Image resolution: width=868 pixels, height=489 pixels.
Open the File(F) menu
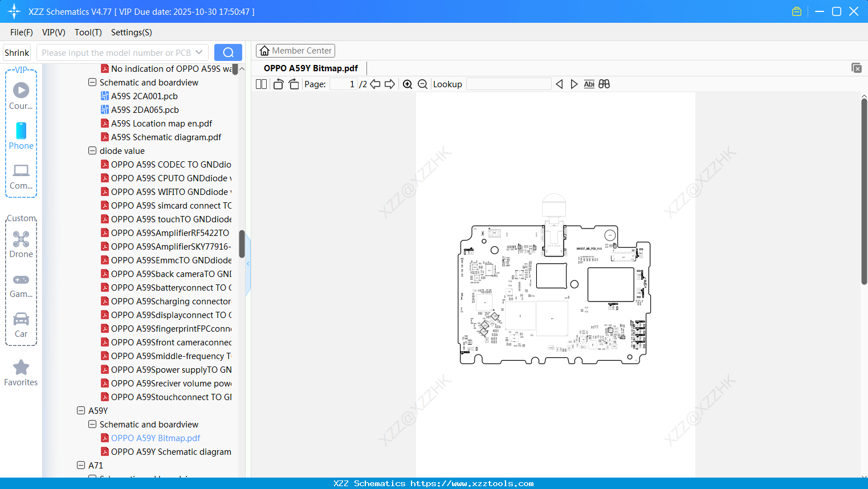pyautogui.click(x=22, y=32)
